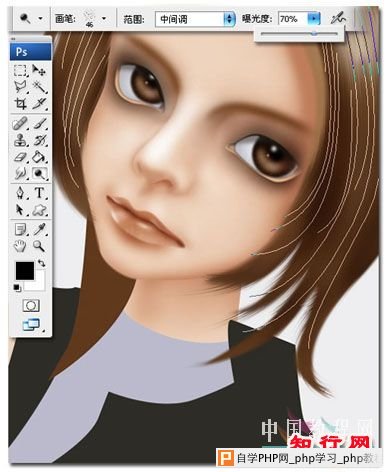Open the 范围 range dropdown
This screenshot has width=387, height=472.
195,19
